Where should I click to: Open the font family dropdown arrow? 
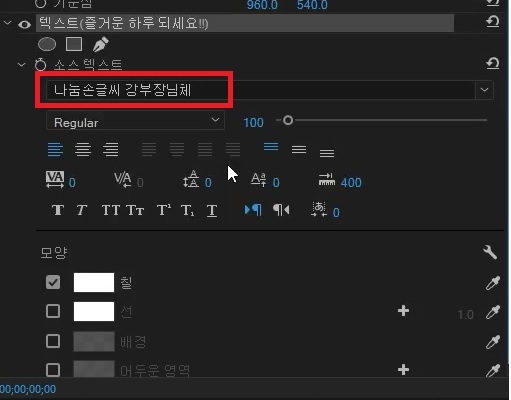point(484,90)
